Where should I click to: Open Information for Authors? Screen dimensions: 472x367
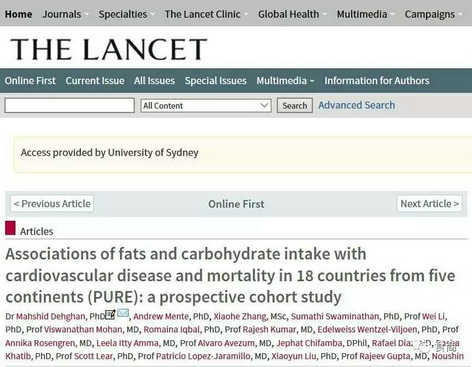(x=377, y=81)
